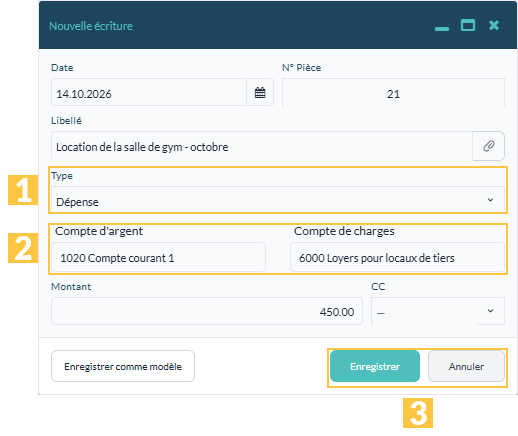
Task: Click the Nouvelle écriture title text
Action: click(91, 26)
